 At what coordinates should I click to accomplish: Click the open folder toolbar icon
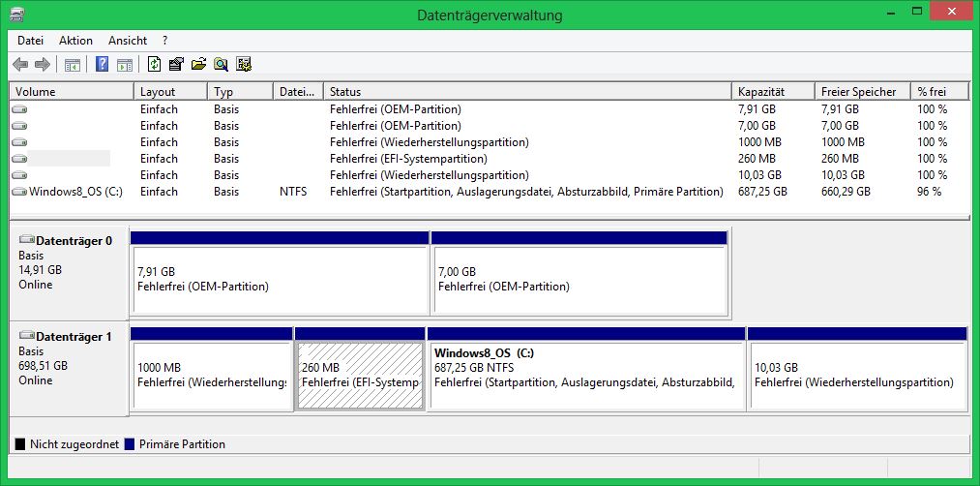(x=198, y=65)
